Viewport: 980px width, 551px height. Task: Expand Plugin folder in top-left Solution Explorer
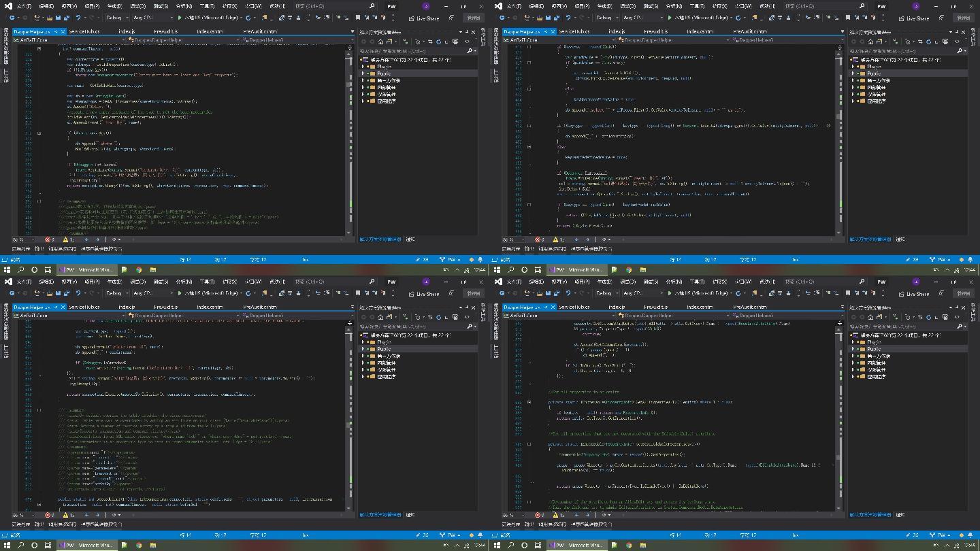pos(363,67)
